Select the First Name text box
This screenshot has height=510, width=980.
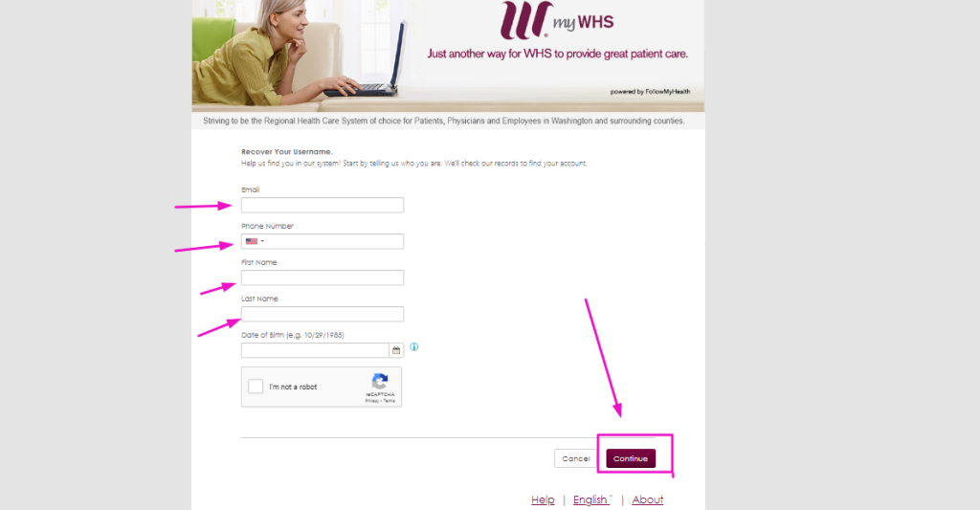323,277
